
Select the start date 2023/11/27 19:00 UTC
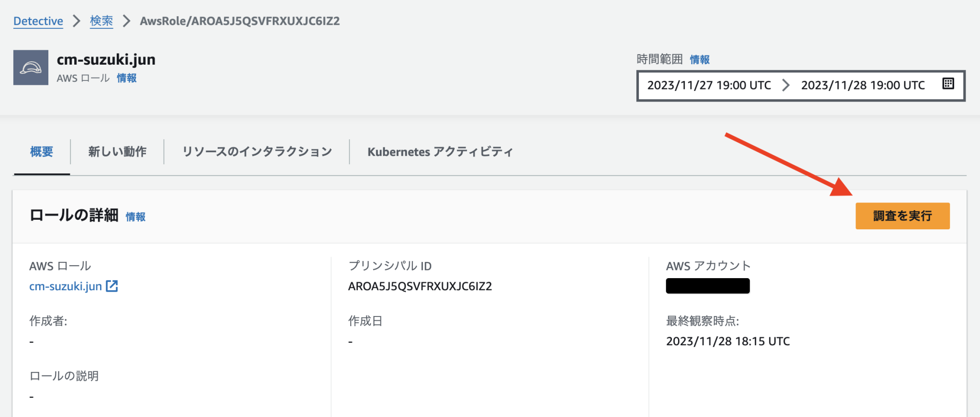[709, 85]
